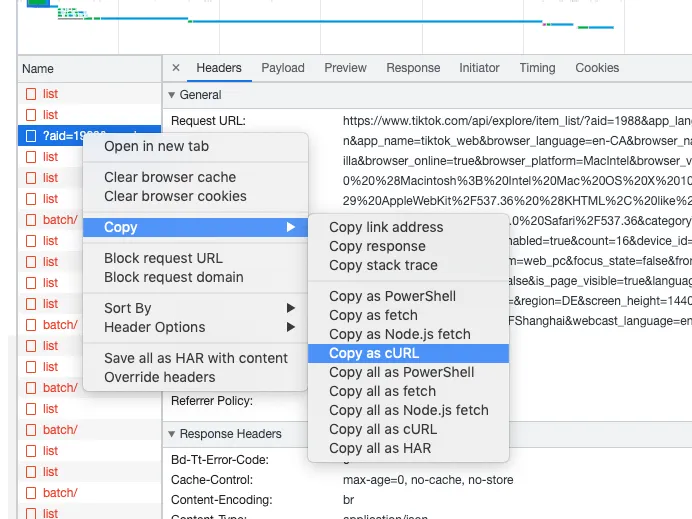Image resolution: width=692 pixels, height=519 pixels.
Task: Select Clear browser cache
Action: pyautogui.click(x=195, y=177)
